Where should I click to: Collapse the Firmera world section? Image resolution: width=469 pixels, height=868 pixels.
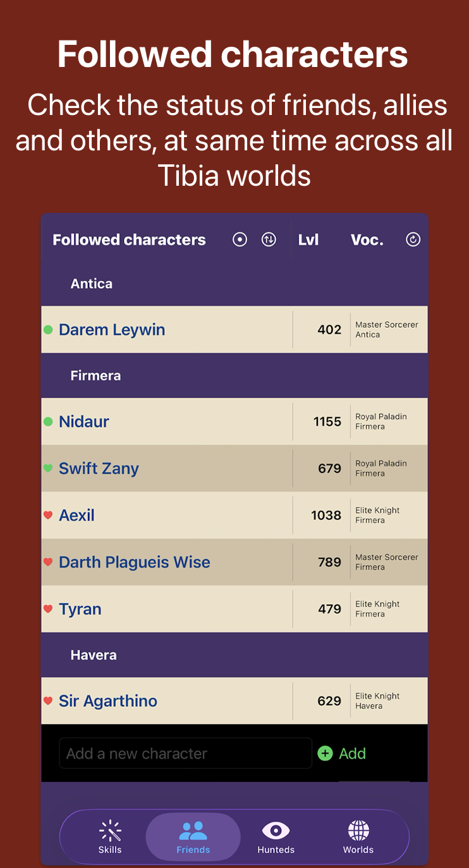(x=95, y=375)
